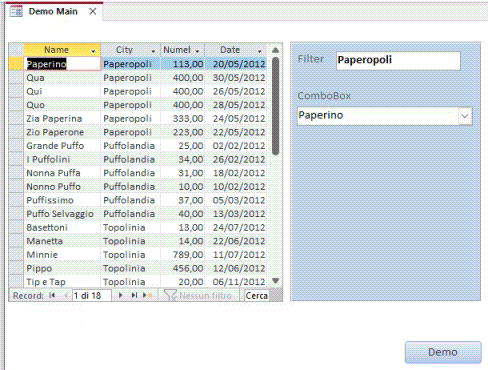Jump to last record navigation icon
Viewport: 488px width, 370px height.
pos(134,295)
